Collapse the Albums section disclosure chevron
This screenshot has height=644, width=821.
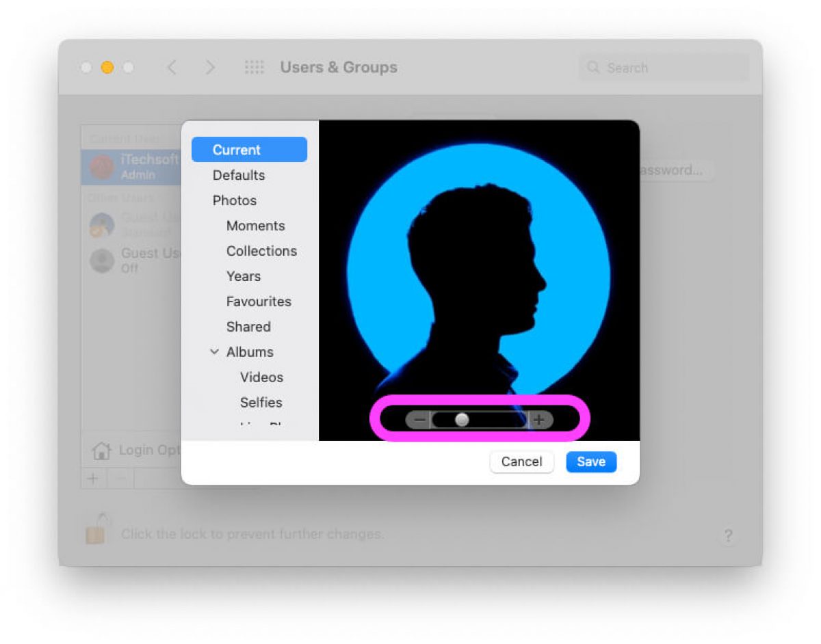tap(214, 351)
